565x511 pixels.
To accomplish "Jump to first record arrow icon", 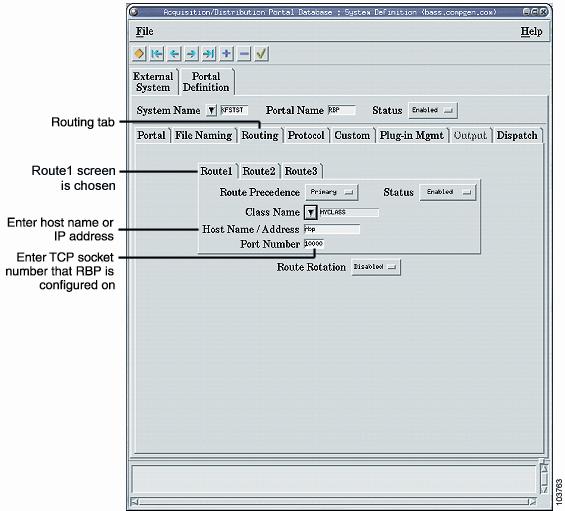I will coord(157,54).
